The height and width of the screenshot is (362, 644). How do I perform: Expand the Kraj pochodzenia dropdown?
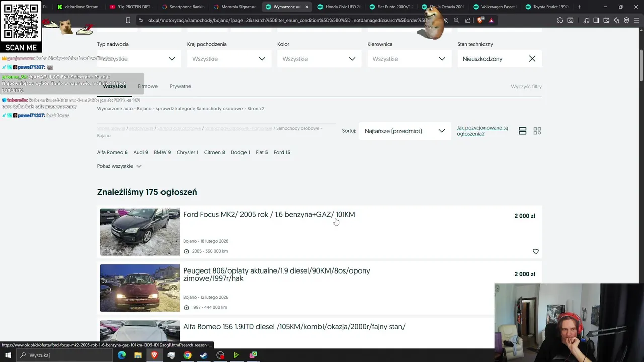pyautogui.click(x=229, y=59)
